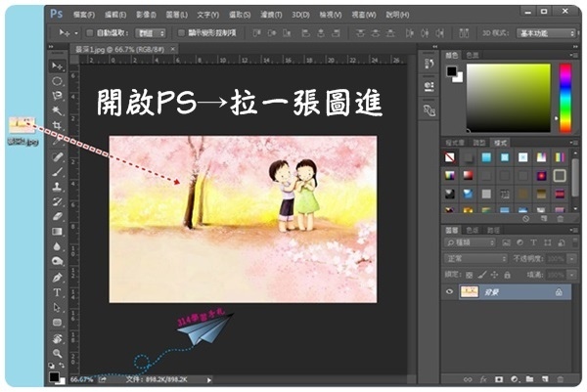Select the Hand tool
587x392 pixels.
[x=58, y=338]
